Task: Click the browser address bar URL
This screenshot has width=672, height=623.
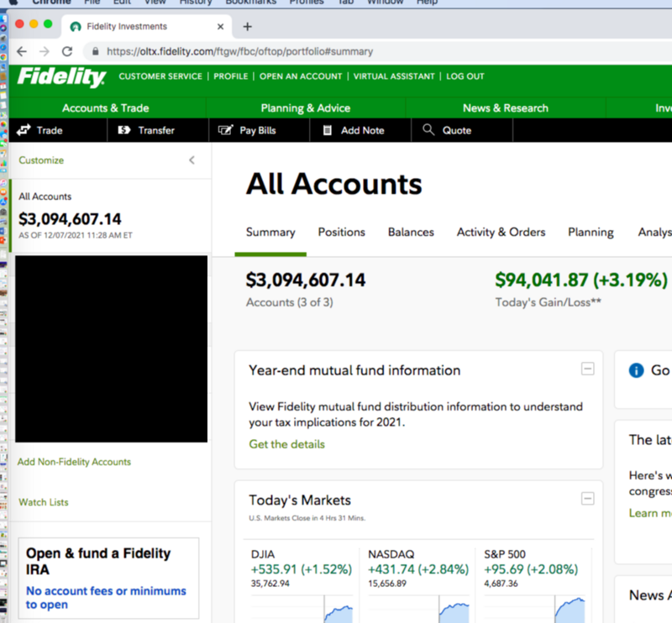Action: (239, 51)
